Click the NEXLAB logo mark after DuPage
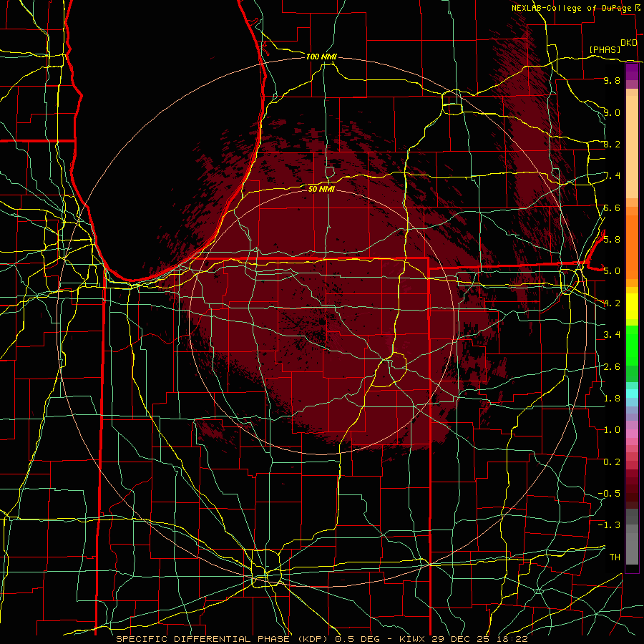The width and height of the screenshot is (644, 644). [x=638, y=8]
